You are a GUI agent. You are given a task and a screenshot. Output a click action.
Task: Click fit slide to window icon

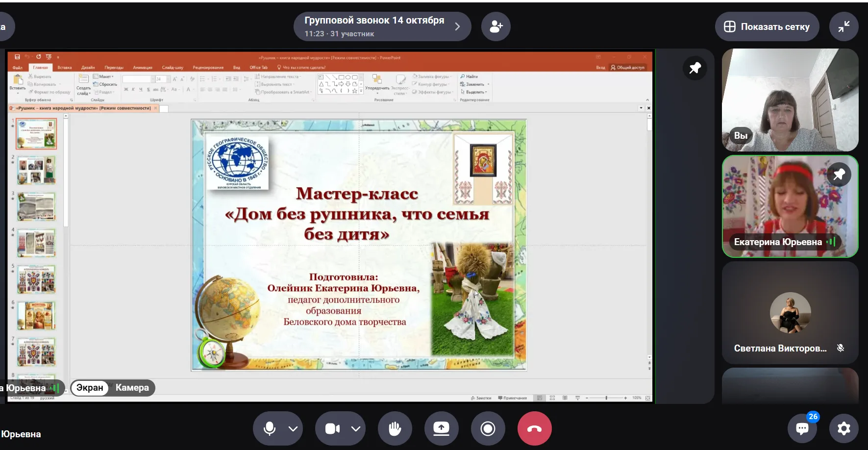[648, 398]
